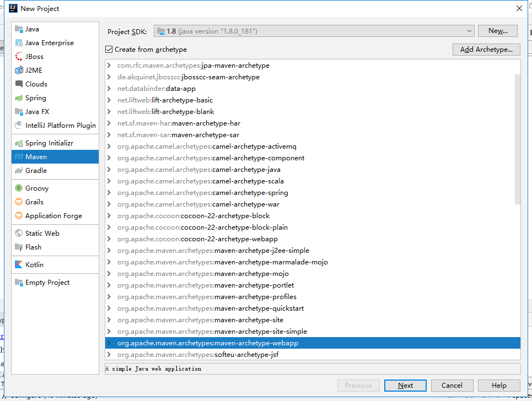
Task: Select lift-archetype-blank archetype
Action: tap(313, 111)
